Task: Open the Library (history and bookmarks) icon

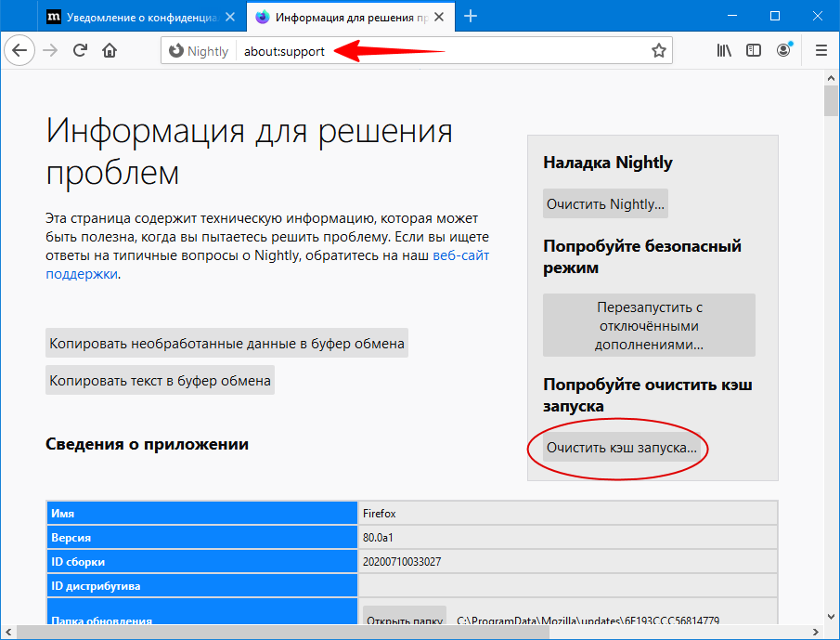Action: (724, 50)
